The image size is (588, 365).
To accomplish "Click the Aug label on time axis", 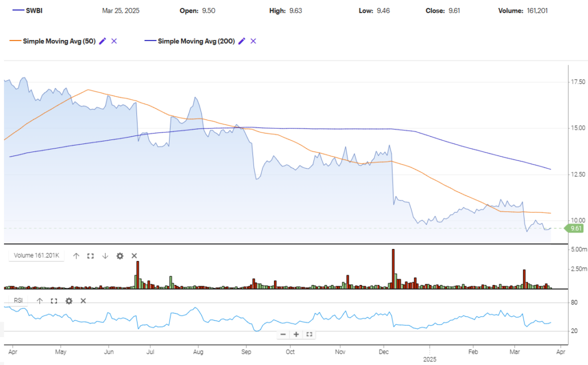I will tap(198, 352).
